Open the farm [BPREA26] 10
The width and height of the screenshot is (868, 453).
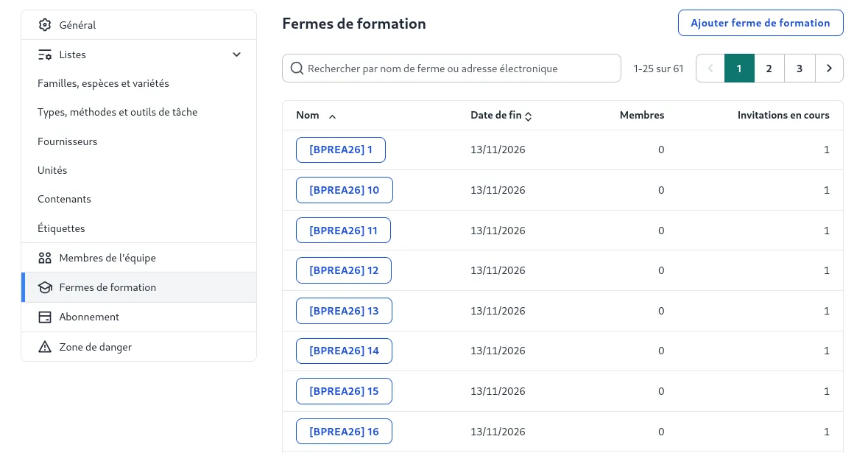[344, 189]
